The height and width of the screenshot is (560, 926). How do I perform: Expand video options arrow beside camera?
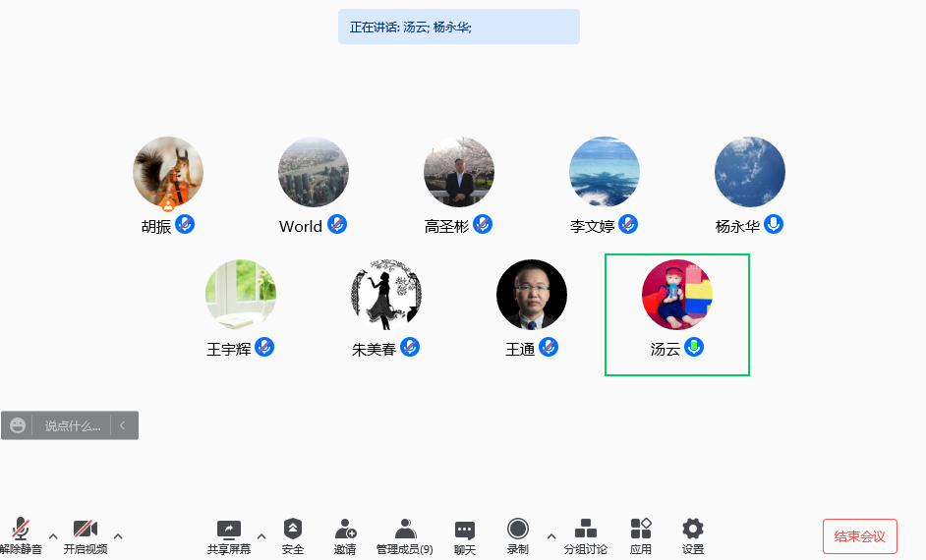(x=118, y=536)
